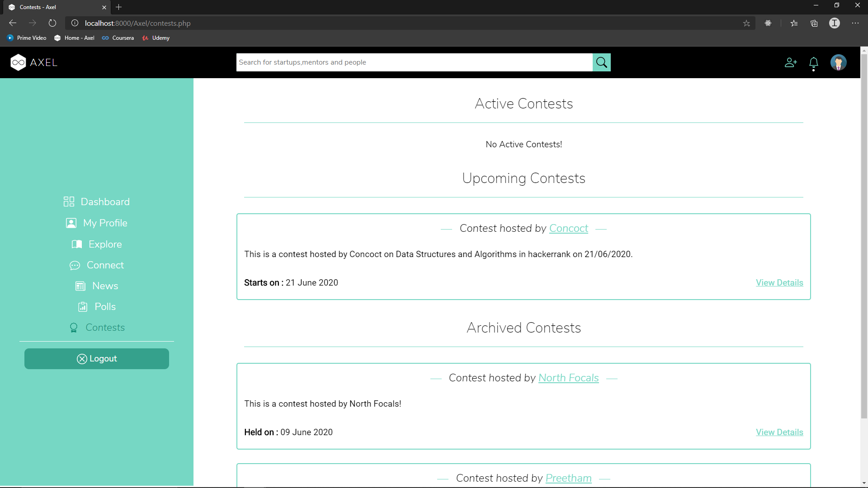The image size is (868, 488).
Task: Focus the startups search field
Action: tap(414, 62)
